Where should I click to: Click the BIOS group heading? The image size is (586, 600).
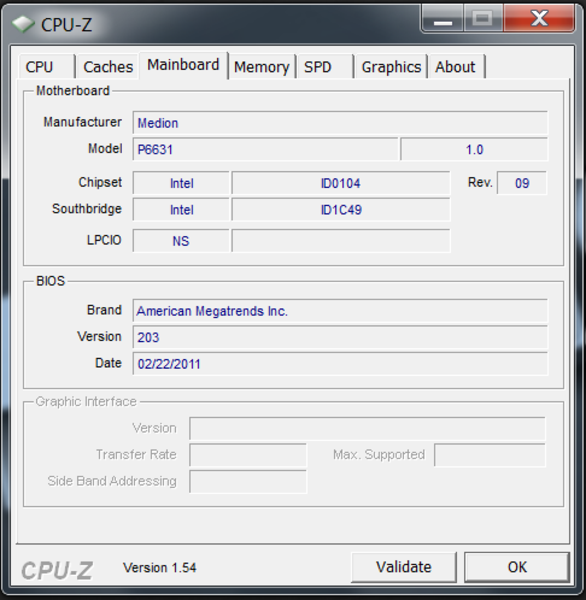(50, 281)
